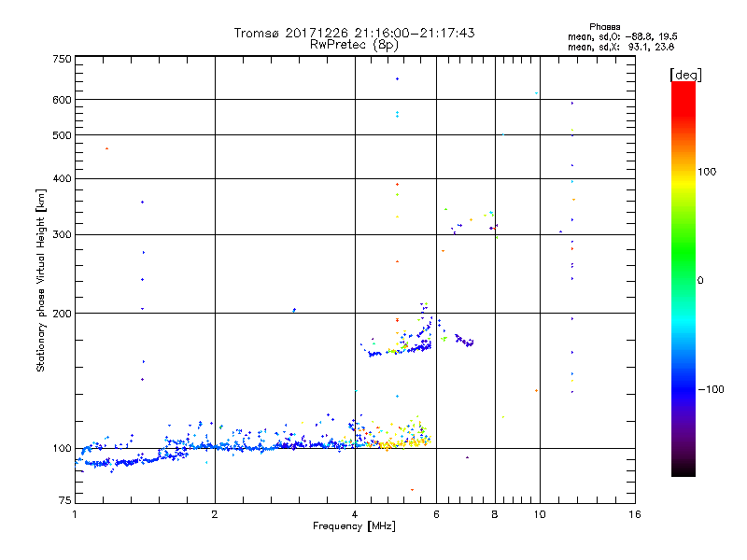Click the '100' km label on the height axis
The height and width of the screenshot is (560, 747).
pyautogui.click(x=62, y=449)
